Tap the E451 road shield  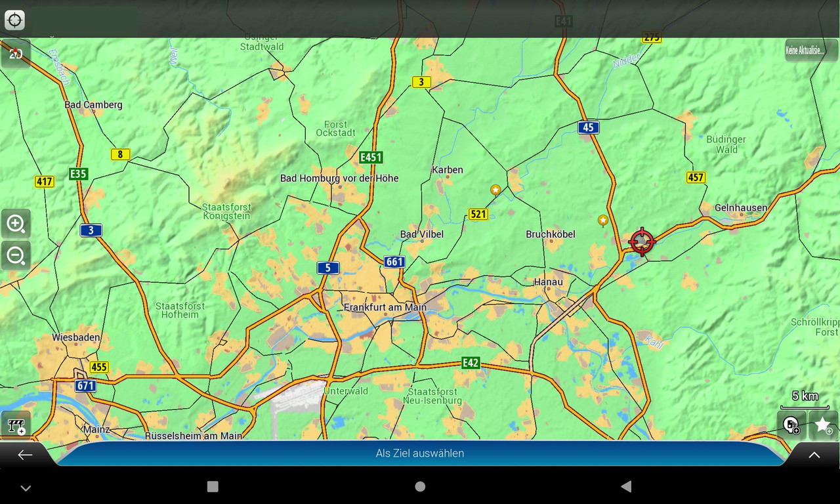click(x=371, y=157)
